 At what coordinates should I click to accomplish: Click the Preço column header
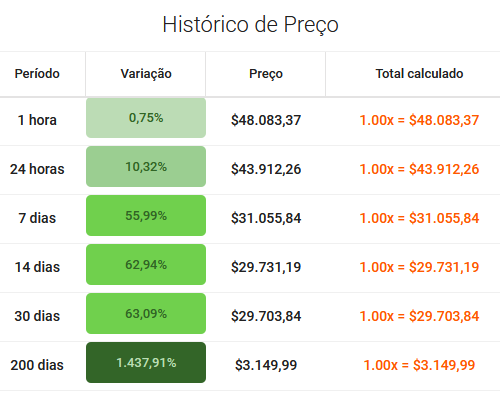(x=266, y=74)
